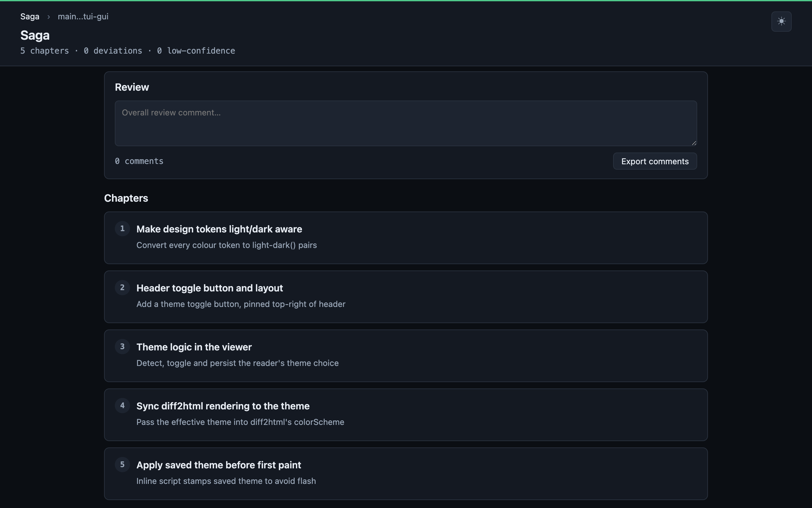Click "Convert every colour token to light-dark() pairs"
The height and width of the screenshot is (508, 812).
pyautogui.click(x=226, y=245)
